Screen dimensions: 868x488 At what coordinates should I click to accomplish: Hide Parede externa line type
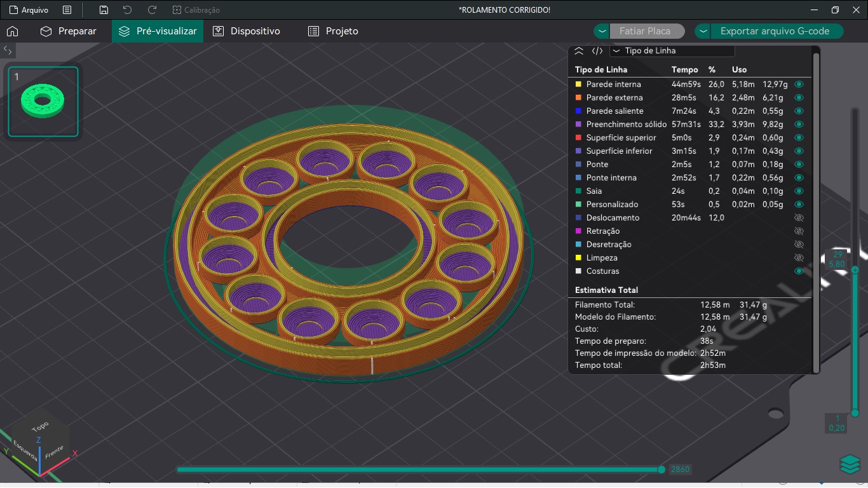coord(799,98)
